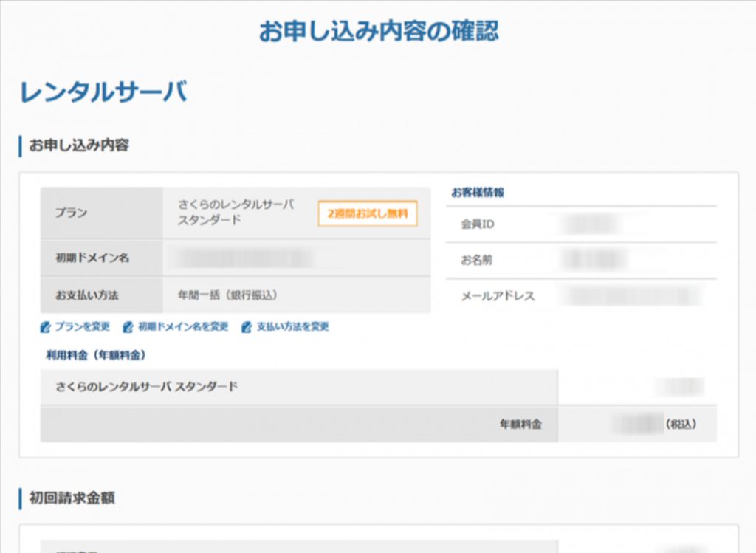756x553 pixels.
Task: Open the プランを変更 link
Action: coord(83,327)
